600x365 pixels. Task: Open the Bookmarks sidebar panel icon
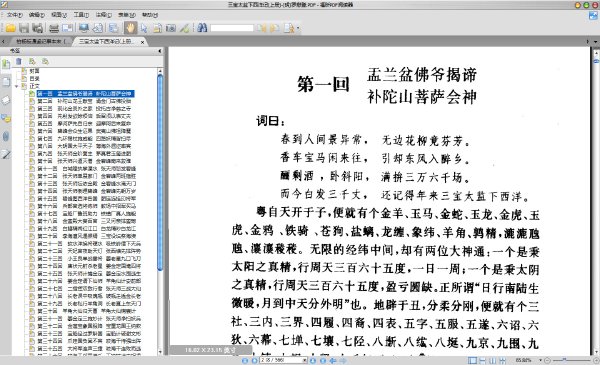[x=6, y=64]
